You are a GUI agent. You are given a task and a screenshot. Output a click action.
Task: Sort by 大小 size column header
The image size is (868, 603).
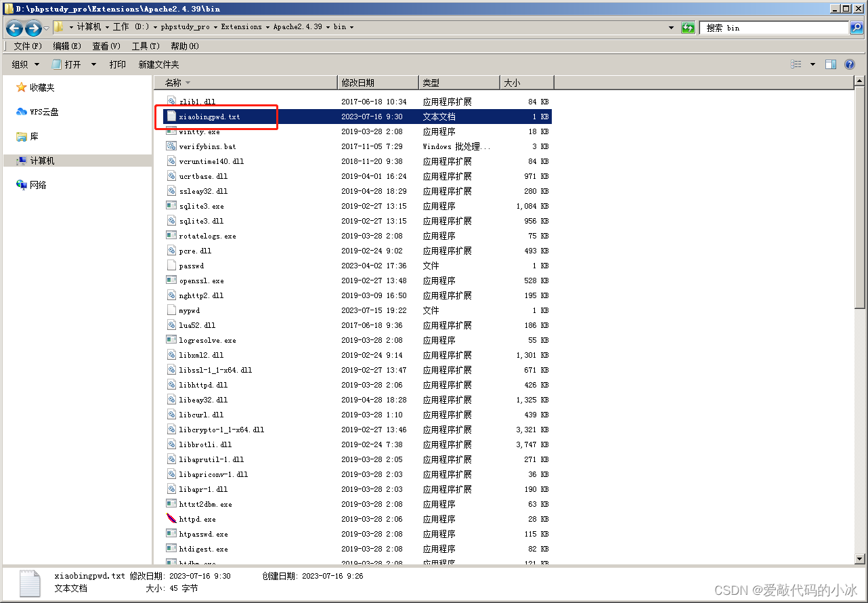tap(527, 83)
